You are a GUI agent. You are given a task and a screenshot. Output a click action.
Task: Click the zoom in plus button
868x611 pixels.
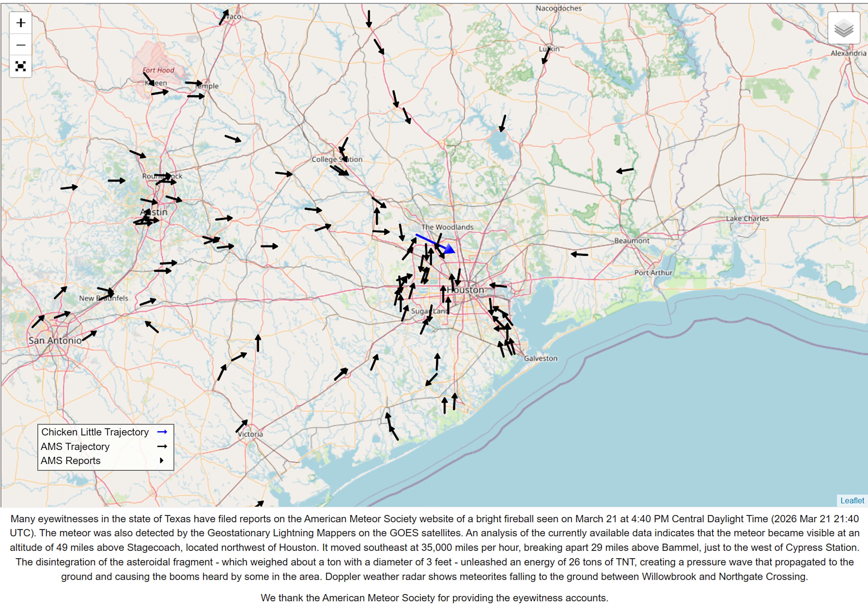click(x=21, y=23)
